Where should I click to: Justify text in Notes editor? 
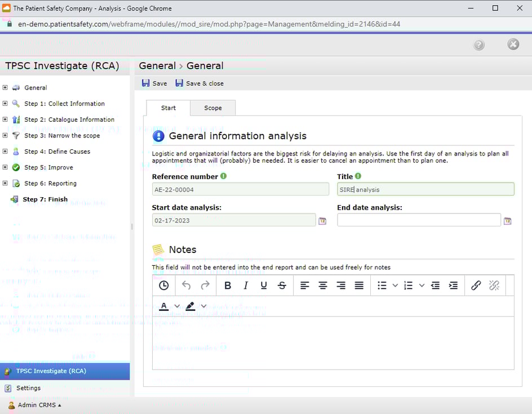pos(359,286)
